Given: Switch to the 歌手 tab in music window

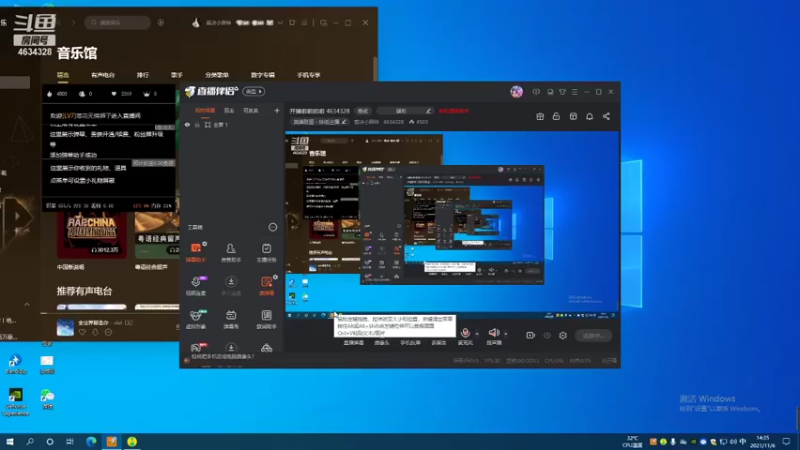Looking at the screenshot, I should 177,75.
